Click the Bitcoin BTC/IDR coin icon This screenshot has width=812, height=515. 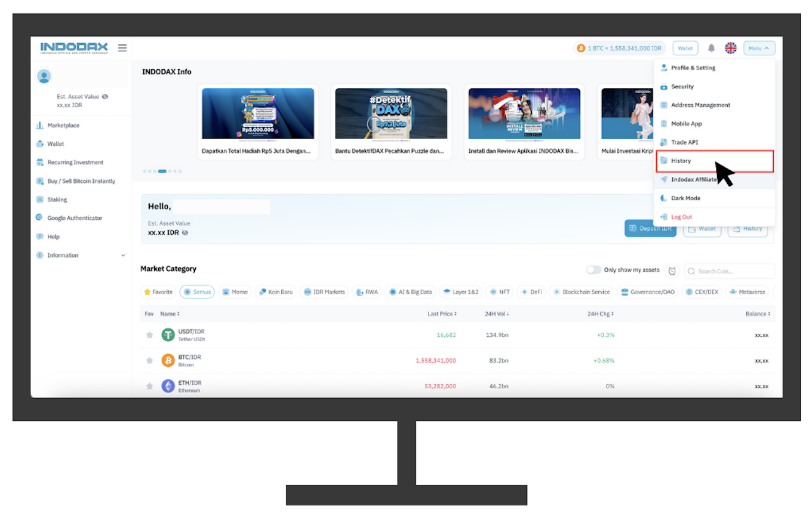(x=168, y=360)
